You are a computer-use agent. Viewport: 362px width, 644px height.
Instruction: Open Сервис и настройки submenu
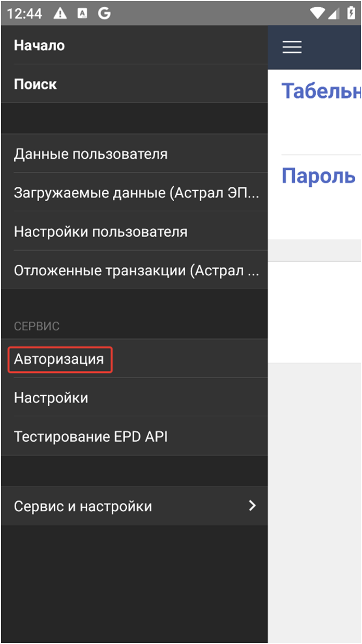[x=134, y=506]
